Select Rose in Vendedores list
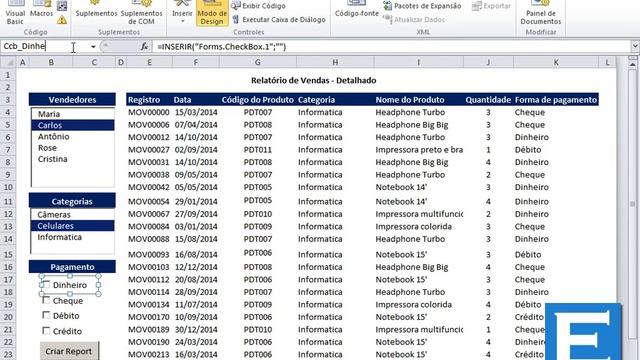Screen dimensions: 640x360 73,148
